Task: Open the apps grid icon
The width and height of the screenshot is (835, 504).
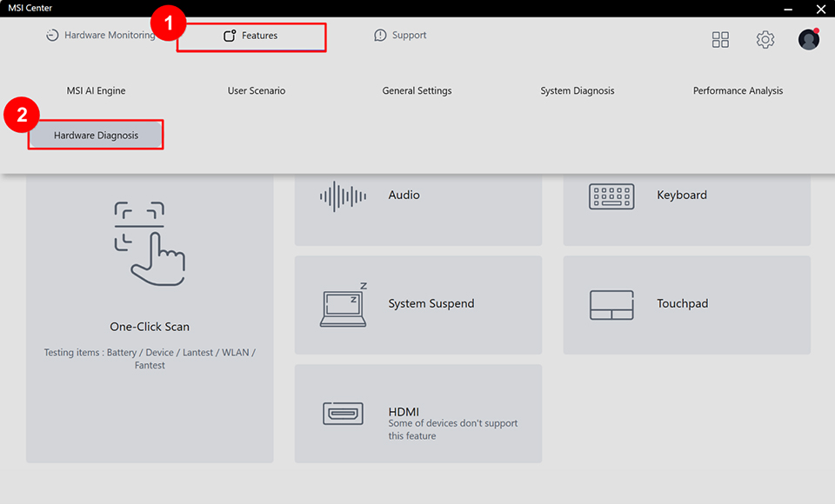Action: coord(720,39)
